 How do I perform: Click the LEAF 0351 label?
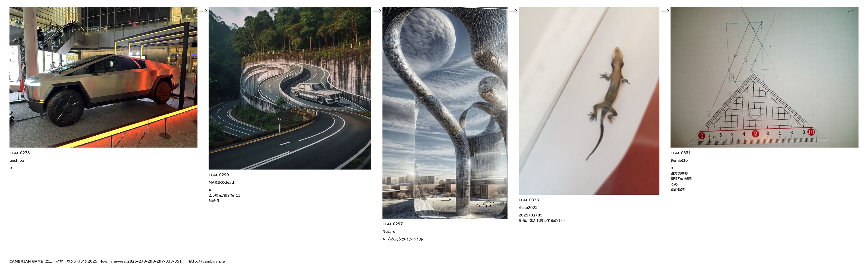681,153
